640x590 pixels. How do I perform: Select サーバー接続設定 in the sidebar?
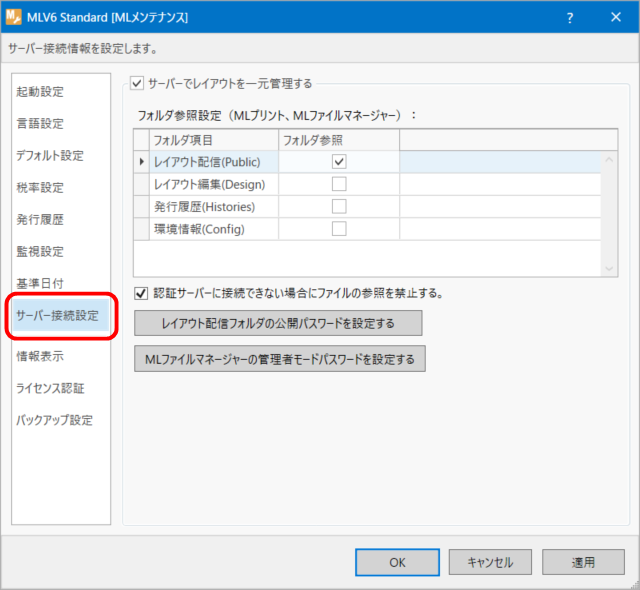click(x=61, y=315)
